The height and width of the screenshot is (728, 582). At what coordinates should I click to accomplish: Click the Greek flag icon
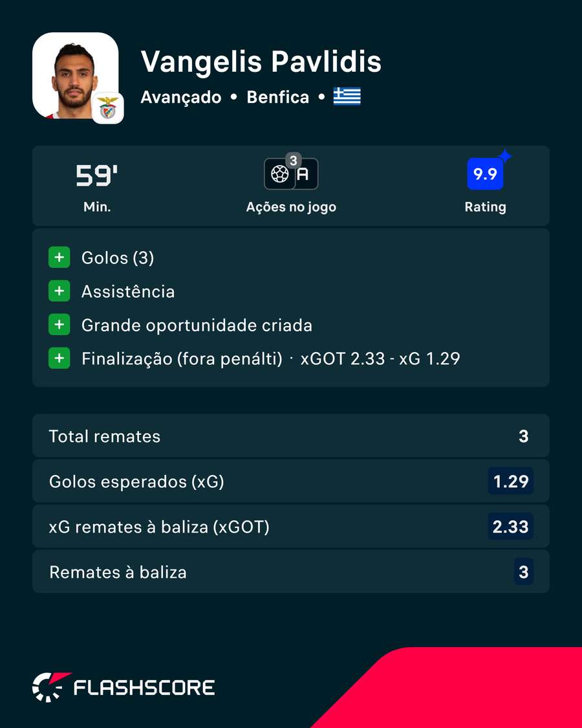[347, 97]
